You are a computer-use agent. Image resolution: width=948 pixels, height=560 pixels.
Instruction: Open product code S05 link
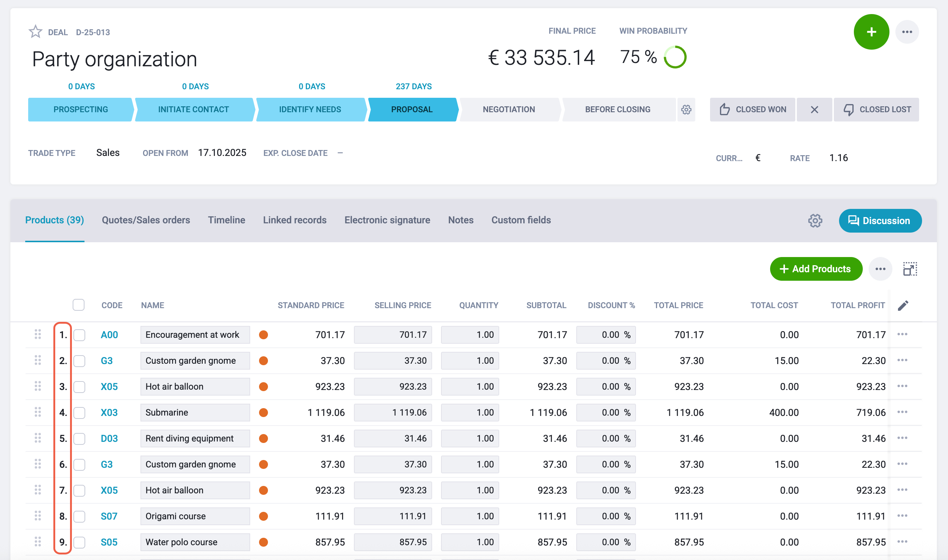pyautogui.click(x=109, y=542)
